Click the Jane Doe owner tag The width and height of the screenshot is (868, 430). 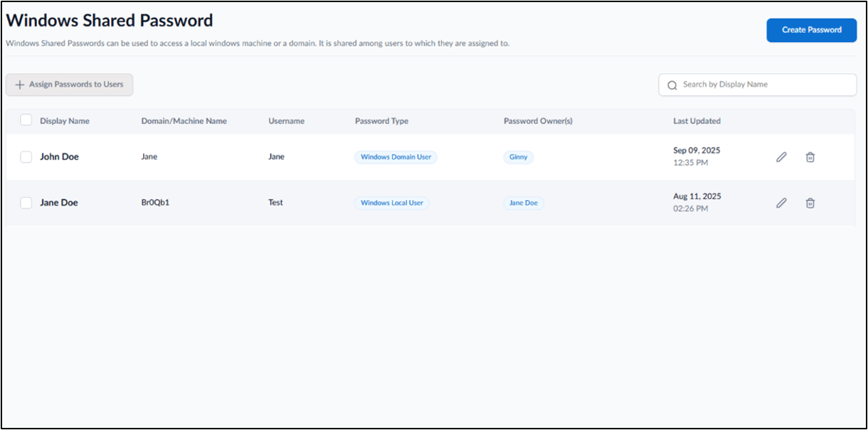[x=524, y=203]
